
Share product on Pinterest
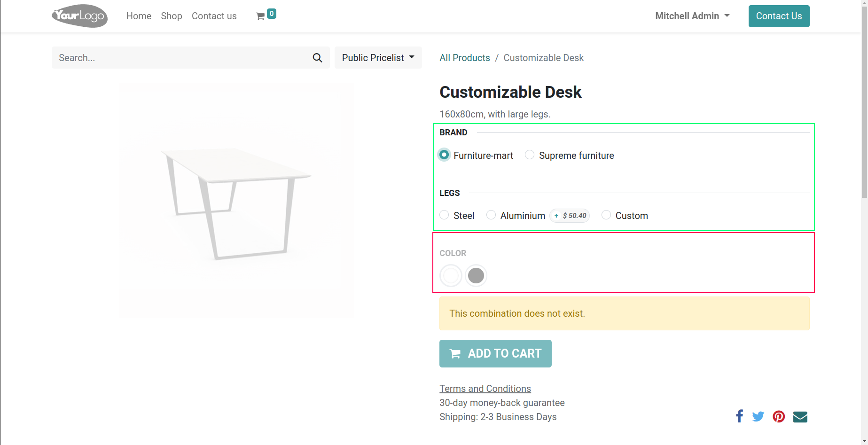coord(779,416)
